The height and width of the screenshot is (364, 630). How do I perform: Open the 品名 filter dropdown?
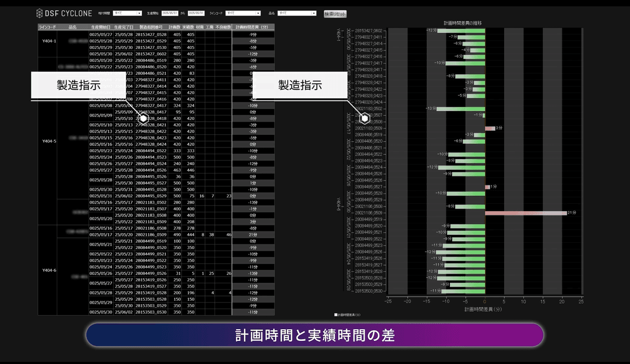[x=297, y=13]
